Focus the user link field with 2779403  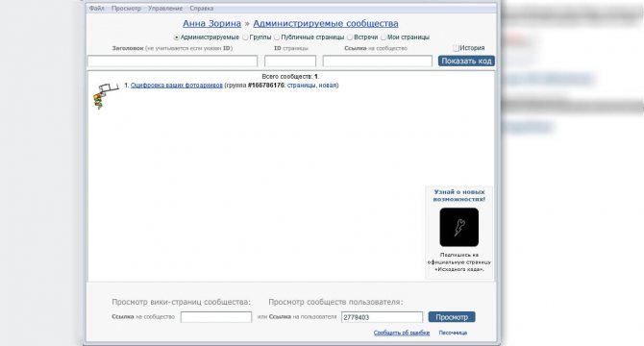382,317
